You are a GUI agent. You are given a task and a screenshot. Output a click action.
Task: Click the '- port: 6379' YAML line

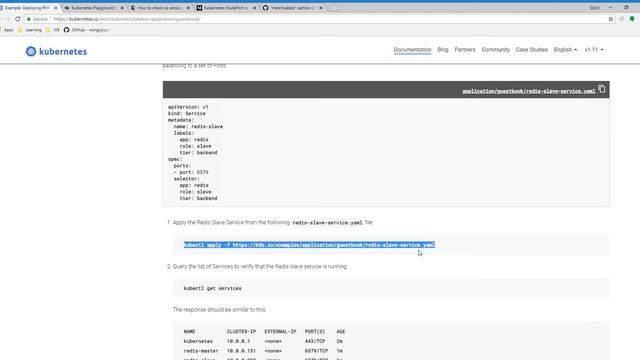pos(191,172)
